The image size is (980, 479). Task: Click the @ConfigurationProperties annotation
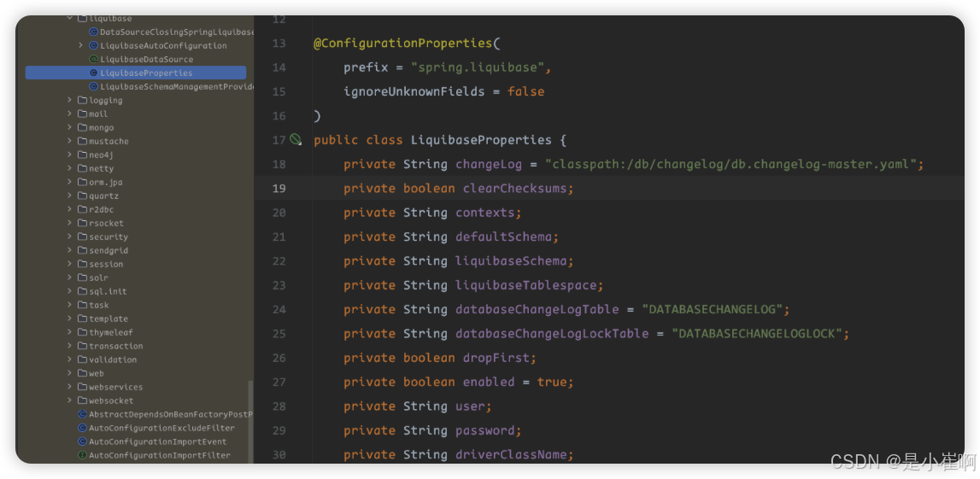[x=403, y=44]
